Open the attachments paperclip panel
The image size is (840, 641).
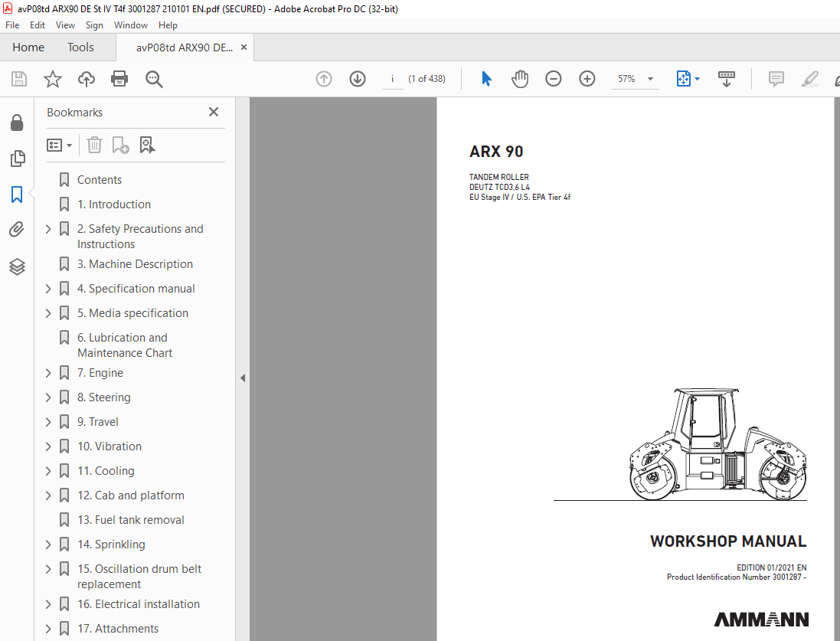coord(17,230)
